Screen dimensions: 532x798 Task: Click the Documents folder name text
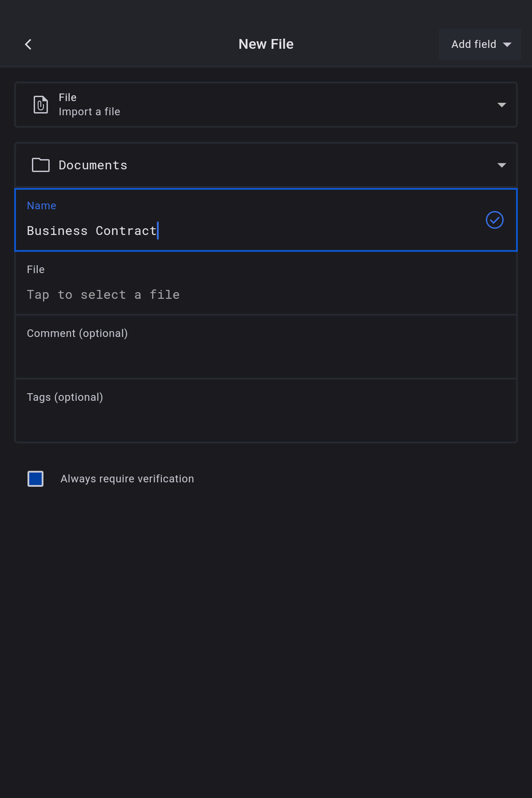tap(93, 165)
